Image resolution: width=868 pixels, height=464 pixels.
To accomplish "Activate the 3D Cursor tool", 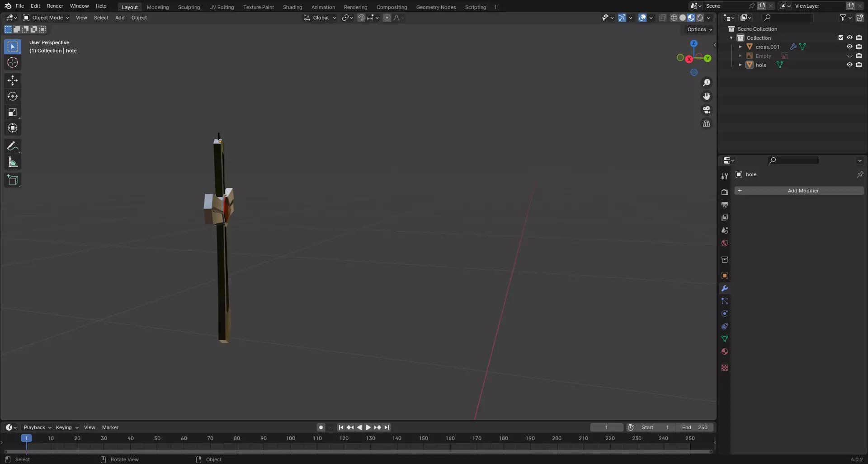I will point(13,62).
